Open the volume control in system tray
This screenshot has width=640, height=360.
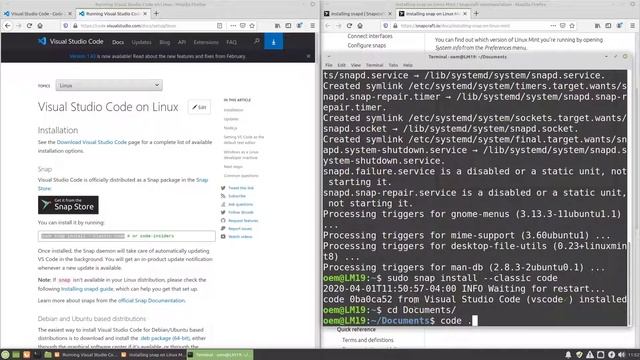[622, 355]
